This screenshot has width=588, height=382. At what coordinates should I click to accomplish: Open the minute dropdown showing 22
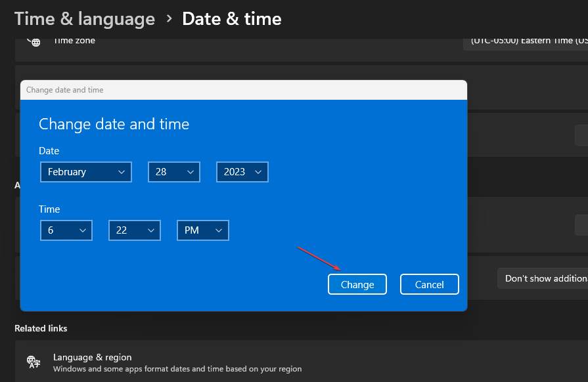click(x=134, y=230)
